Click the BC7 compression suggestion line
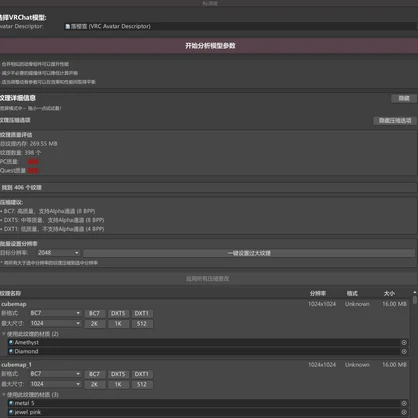The height and width of the screenshot is (418, 418). point(48,211)
